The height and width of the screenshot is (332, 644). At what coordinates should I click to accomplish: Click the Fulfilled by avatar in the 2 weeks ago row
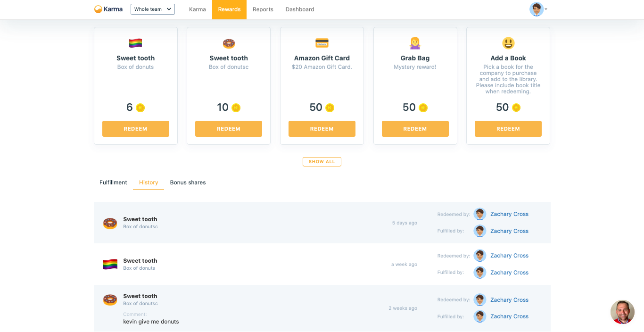click(x=480, y=316)
